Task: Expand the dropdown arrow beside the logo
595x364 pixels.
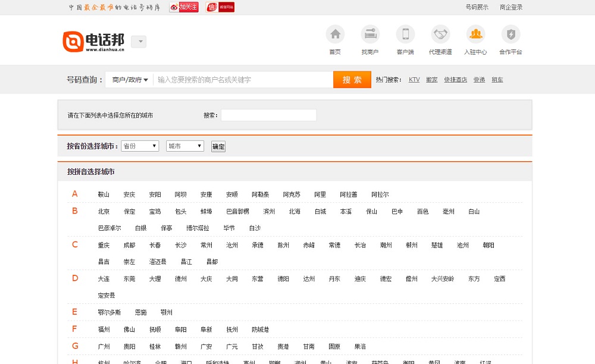Action: [139, 41]
